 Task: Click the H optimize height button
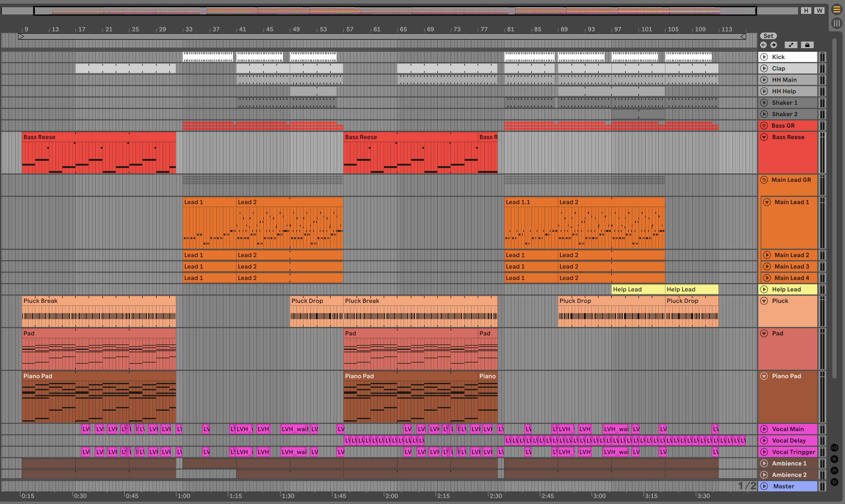point(806,11)
